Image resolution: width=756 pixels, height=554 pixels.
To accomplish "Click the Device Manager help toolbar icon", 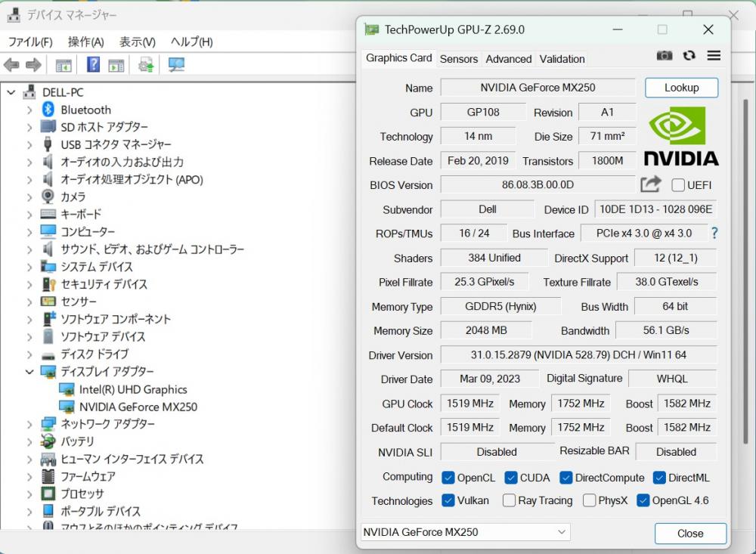I will pos(93,65).
